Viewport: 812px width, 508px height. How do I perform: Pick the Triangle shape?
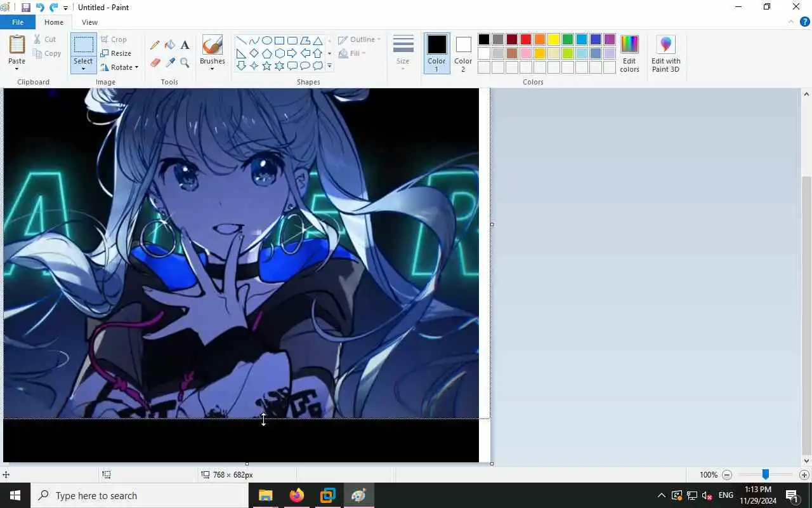click(x=317, y=41)
